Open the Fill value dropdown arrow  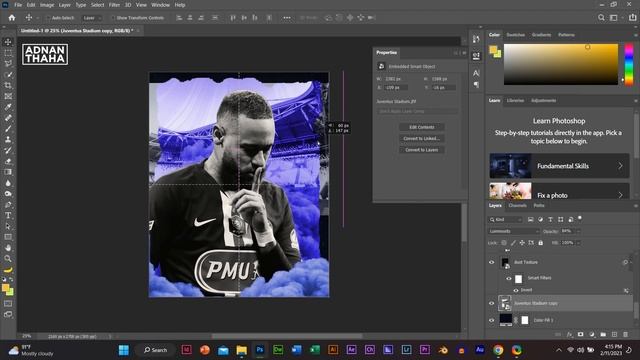tap(578, 243)
